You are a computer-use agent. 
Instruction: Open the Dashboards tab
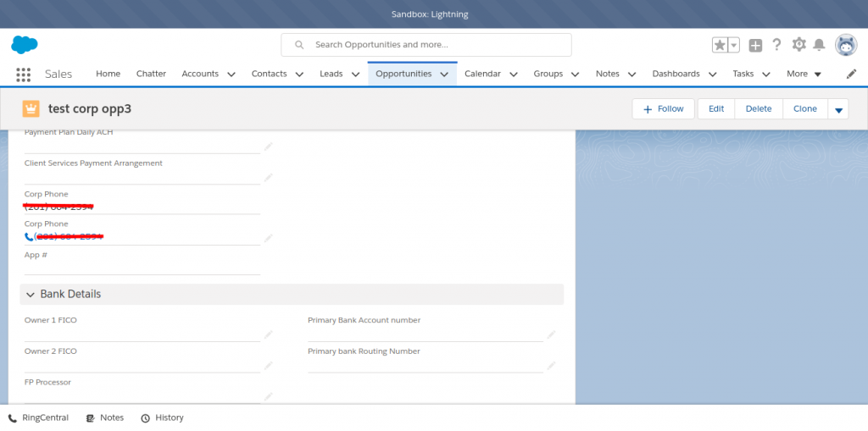(x=676, y=74)
